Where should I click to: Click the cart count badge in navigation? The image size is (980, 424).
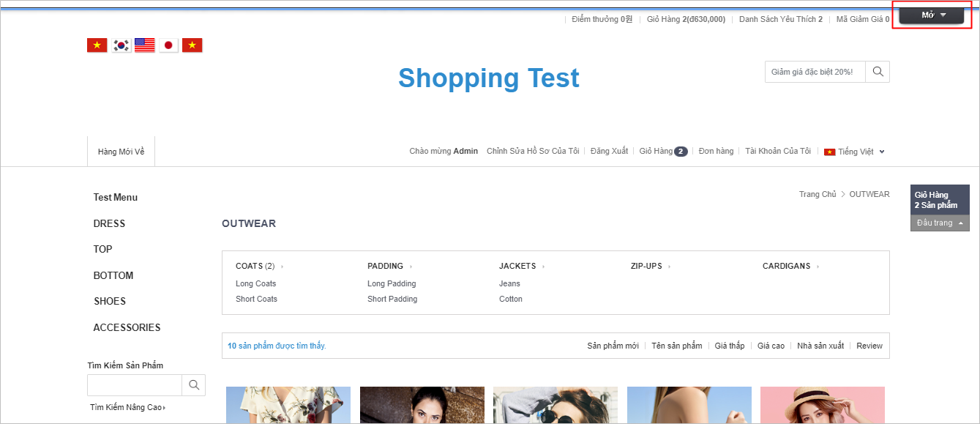point(681,152)
